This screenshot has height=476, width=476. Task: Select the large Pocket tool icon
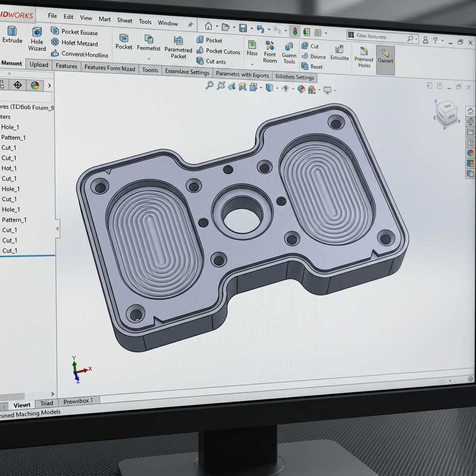coord(124,41)
